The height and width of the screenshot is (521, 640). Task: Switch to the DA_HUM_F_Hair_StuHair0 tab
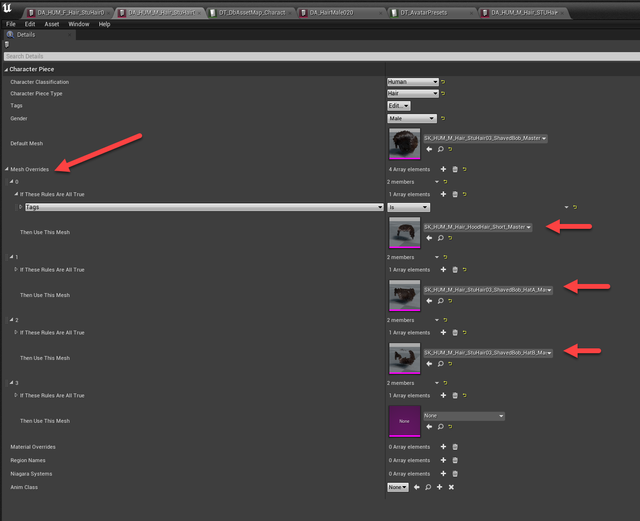tap(68, 13)
